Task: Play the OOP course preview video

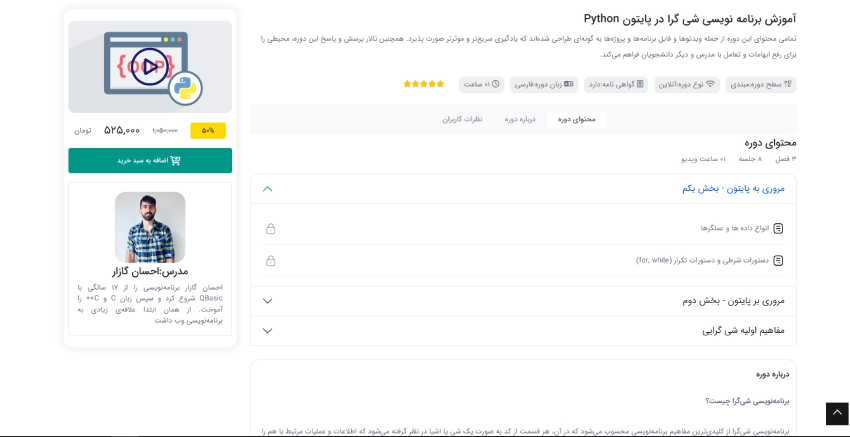Action: click(149, 66)
